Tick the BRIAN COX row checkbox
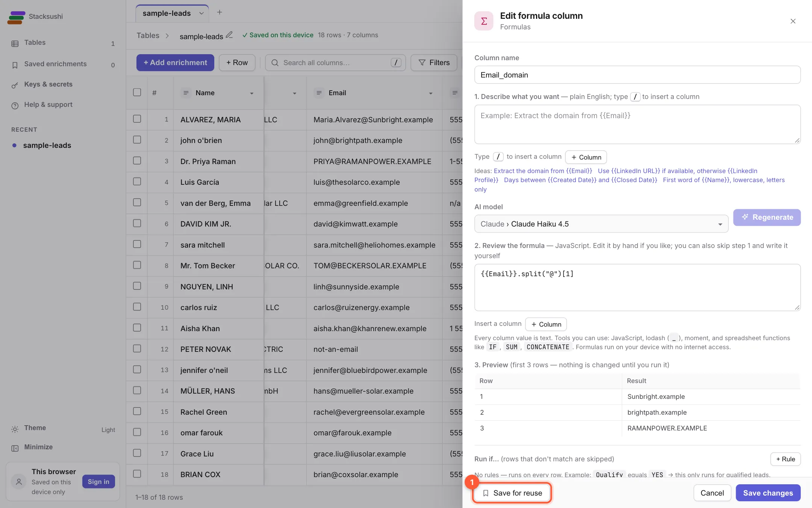The image size is (812, 508). click(x=137, y=474)
